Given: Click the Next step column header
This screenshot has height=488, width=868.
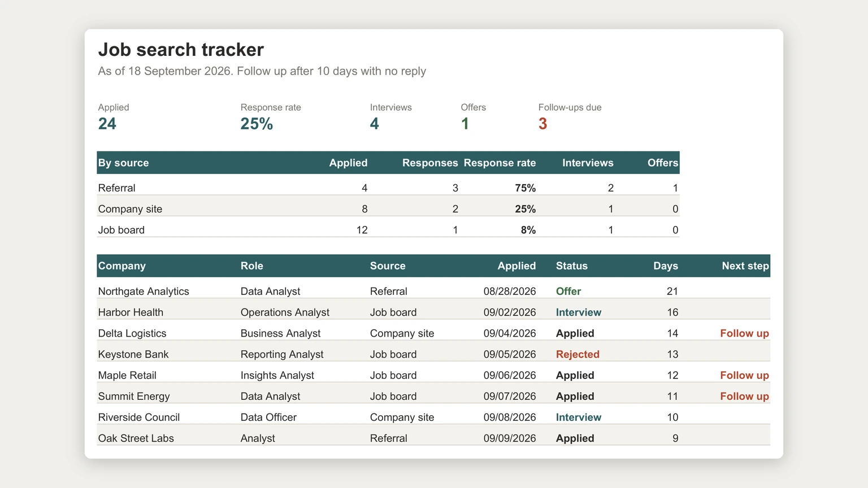Looking at the screenshot, I should click(745, 265).
